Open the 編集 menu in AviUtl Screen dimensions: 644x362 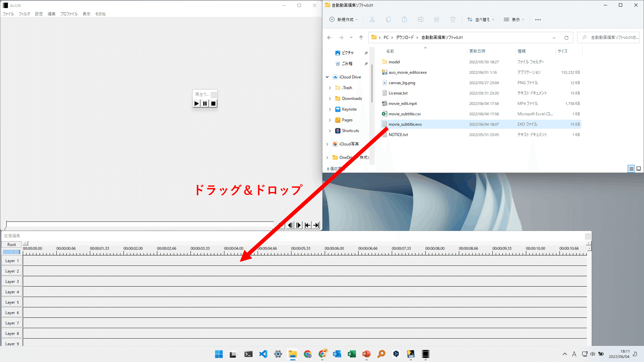(x=52, y=14)
